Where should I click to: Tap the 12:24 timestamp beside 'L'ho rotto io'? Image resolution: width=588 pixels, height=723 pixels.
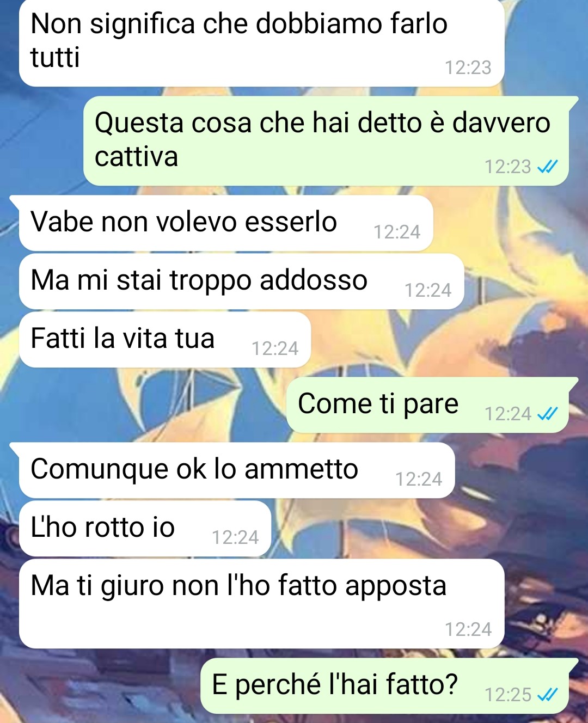point(235,537)
